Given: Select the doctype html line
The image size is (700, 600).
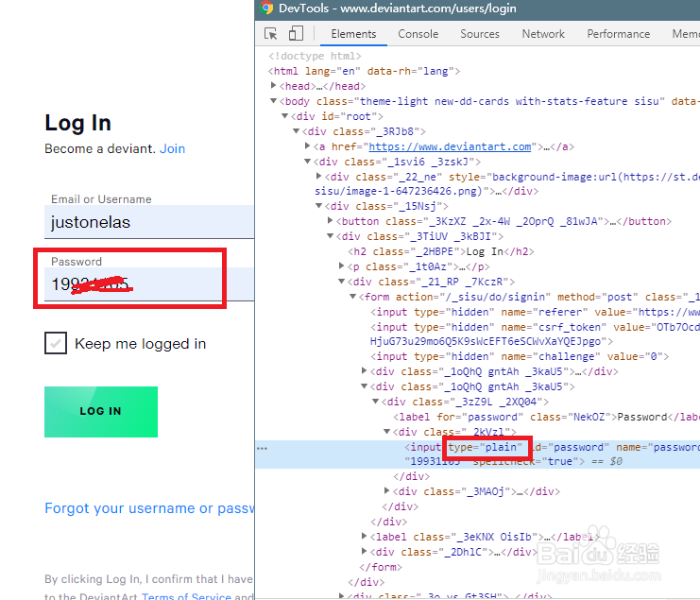Looking at the screenshot, I should (x=315, y=56).
